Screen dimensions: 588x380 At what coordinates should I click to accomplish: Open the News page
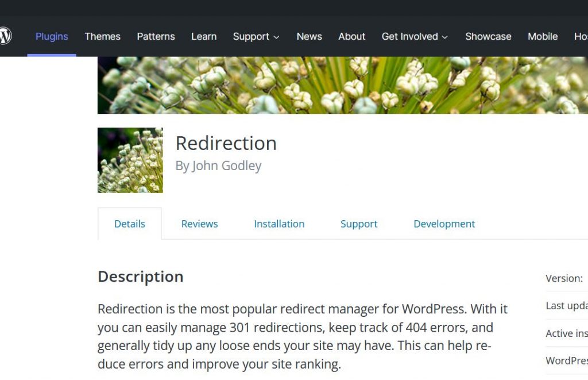tap(309, 36)
